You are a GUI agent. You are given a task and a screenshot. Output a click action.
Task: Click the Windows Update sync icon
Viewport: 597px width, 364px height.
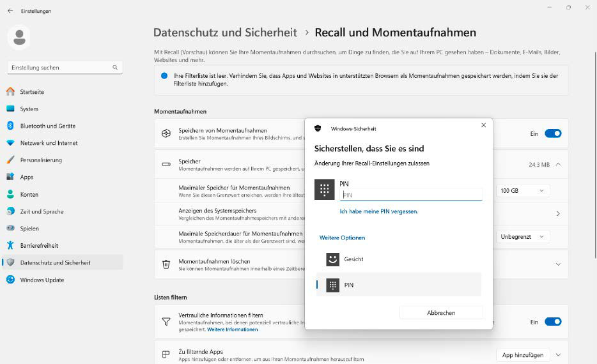tap(11, 280)
